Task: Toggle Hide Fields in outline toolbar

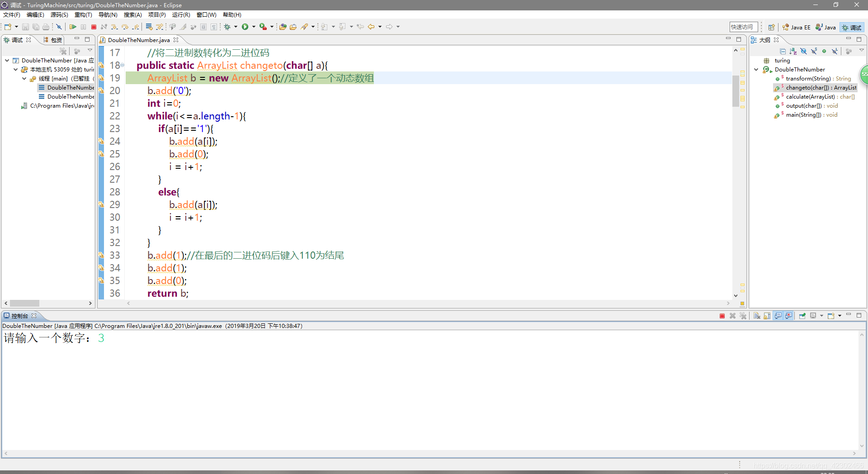Action: [803, 52]
